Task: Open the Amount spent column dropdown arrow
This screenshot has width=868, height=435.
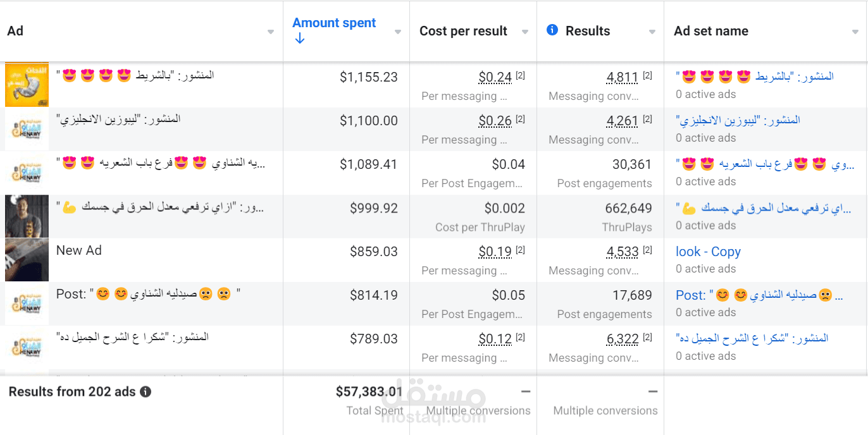Action: pyautogui.click(x=398, y=32)
